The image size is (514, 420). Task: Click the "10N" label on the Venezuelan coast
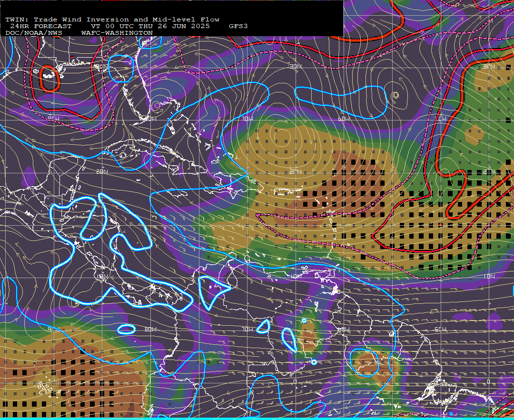296,276
